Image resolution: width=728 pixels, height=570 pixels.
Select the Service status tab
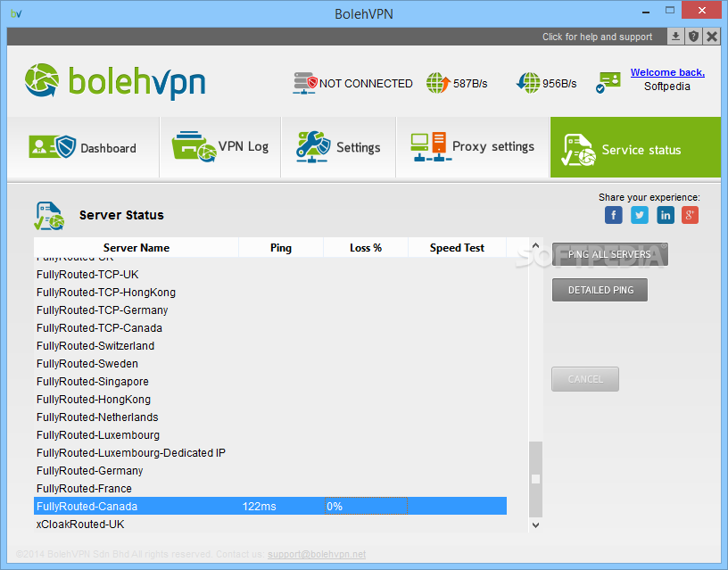click(635, 147)
